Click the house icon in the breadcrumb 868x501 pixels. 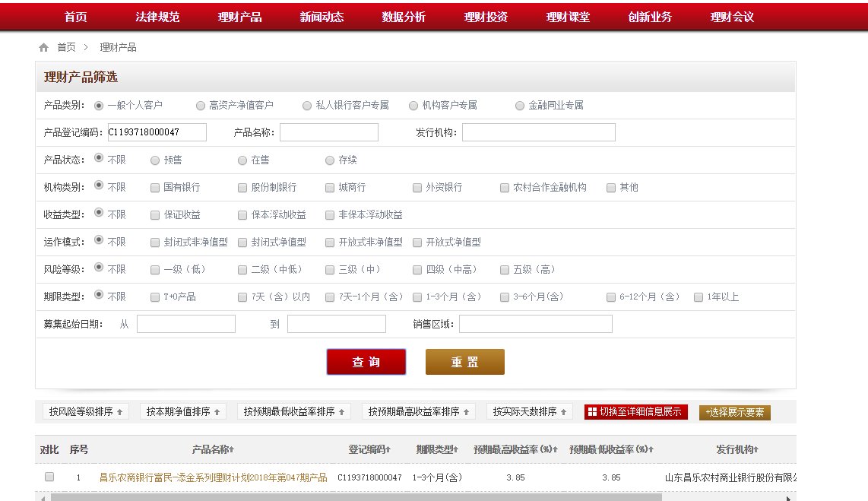click(43, 46)
